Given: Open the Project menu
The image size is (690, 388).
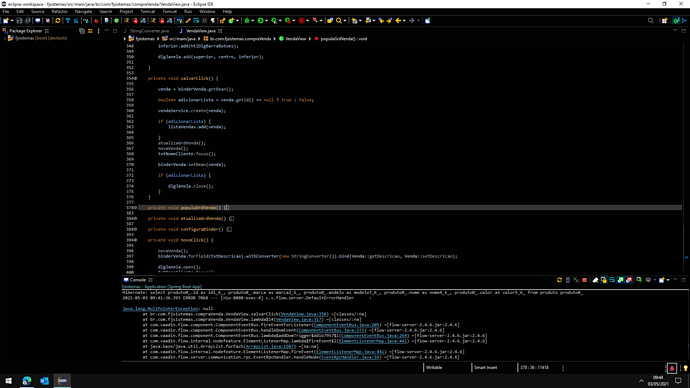Looking at the screenshot, I should coord(126,11).
